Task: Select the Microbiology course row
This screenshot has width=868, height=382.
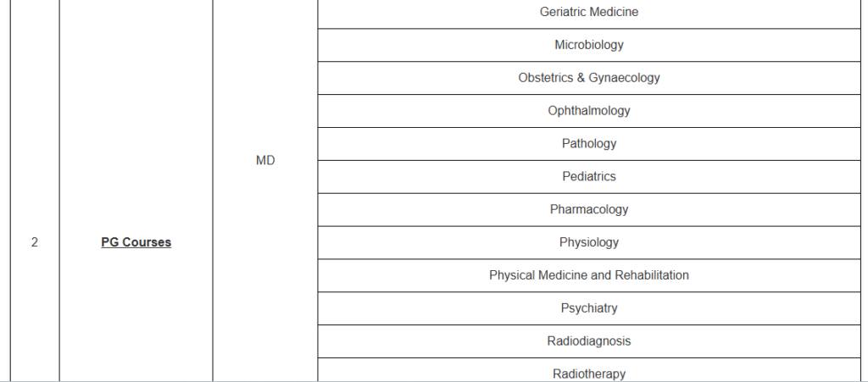Action: point(589,45)
